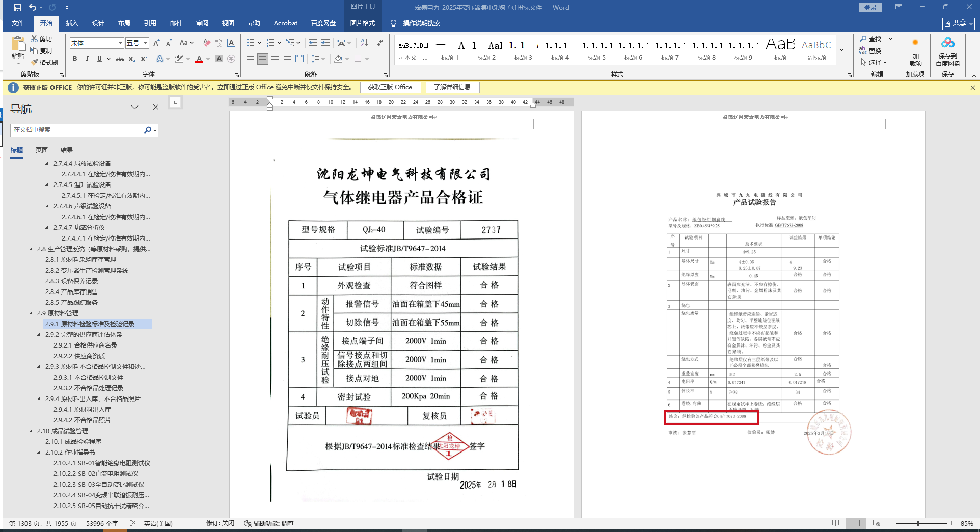The width and height of the screenshot is (980, 532).
Task: Open the font dialog launcher
Action: coord(237,75)
